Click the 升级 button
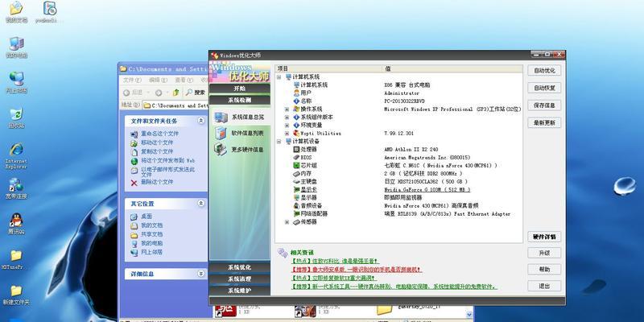The height and width of the screenshot is (322, 644). point(544,253)
